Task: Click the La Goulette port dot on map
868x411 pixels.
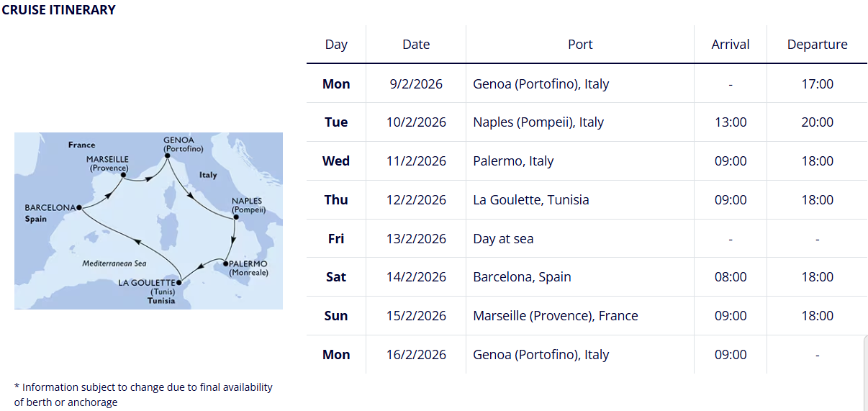Action: 178,282
